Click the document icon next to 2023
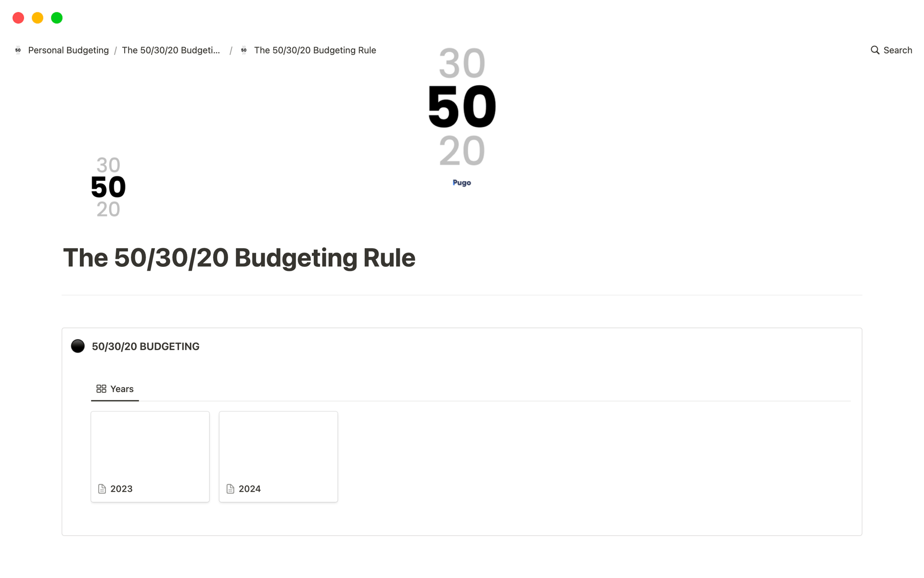 pos(102,489)
